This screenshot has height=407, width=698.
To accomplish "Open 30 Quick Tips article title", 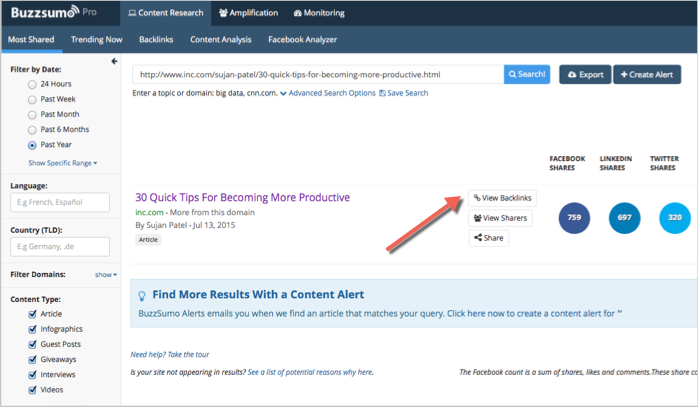I will (x=243, y=197).
